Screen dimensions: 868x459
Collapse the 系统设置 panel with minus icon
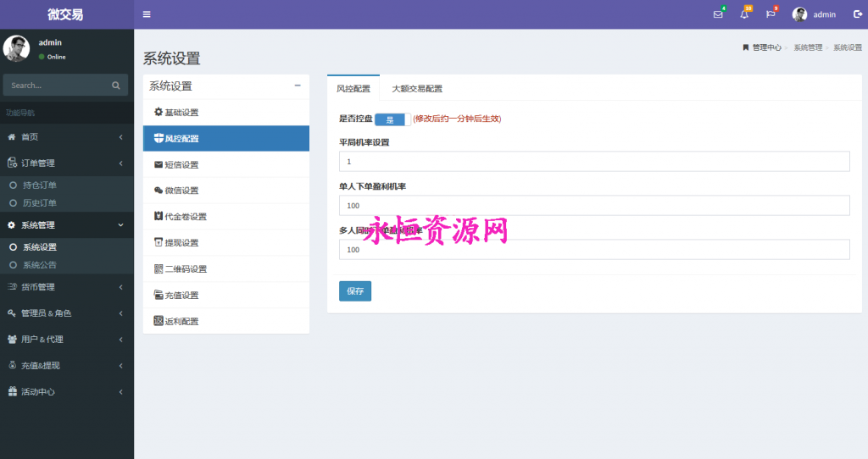coord(297,86)
